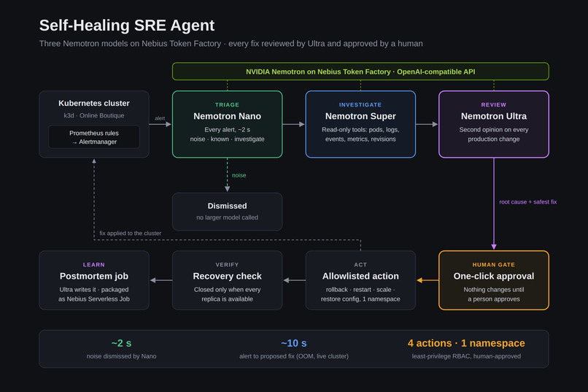This screenshot has height=392, width=588.
Task: Select the Nemotron Nano heading
Action: point(228,116)
